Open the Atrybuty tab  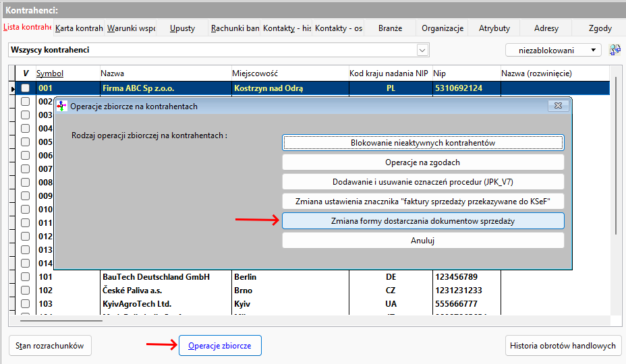pyautogui.click(x=494, y=28)
